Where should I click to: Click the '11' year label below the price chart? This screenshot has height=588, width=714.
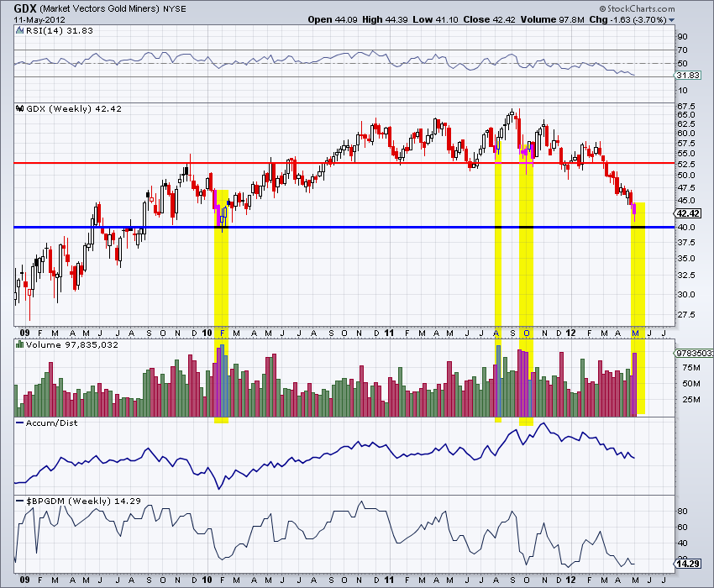tap(389, 333)
